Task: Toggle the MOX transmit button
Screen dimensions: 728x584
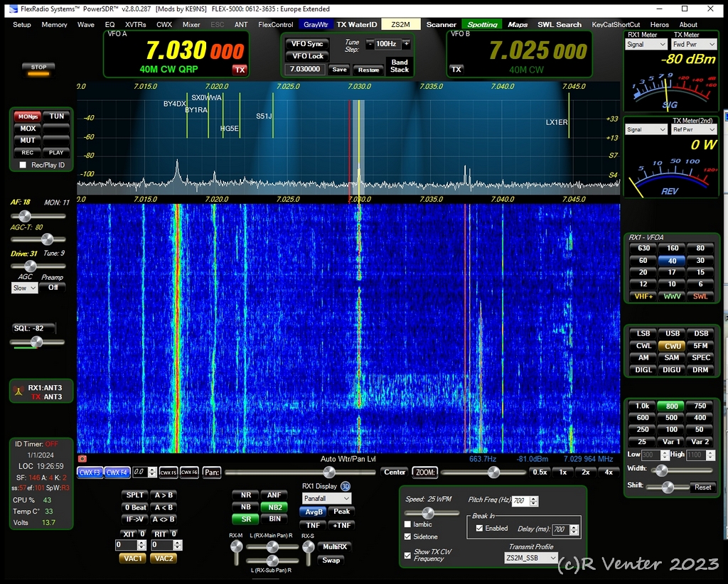Action: click(28, 129)
